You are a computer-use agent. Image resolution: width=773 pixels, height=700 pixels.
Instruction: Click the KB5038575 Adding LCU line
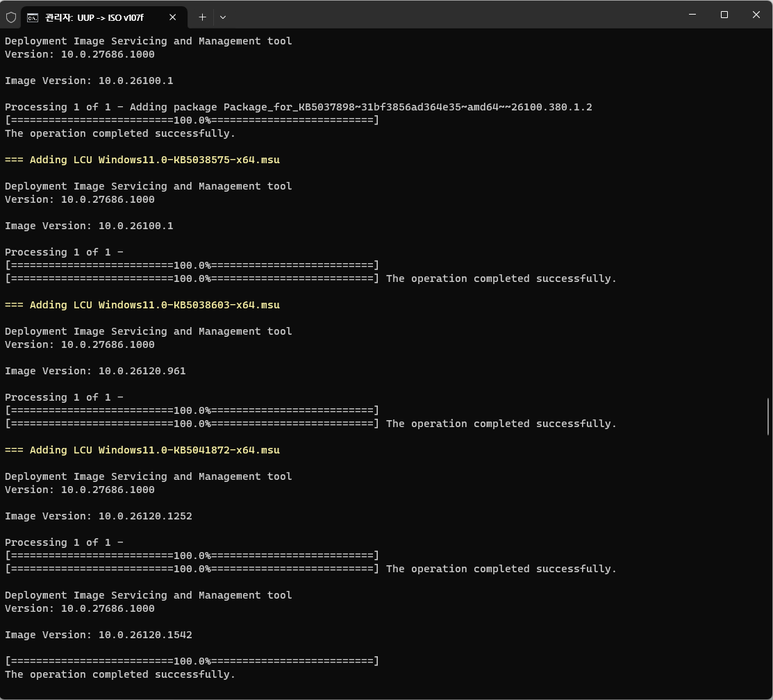coord(142,160)
